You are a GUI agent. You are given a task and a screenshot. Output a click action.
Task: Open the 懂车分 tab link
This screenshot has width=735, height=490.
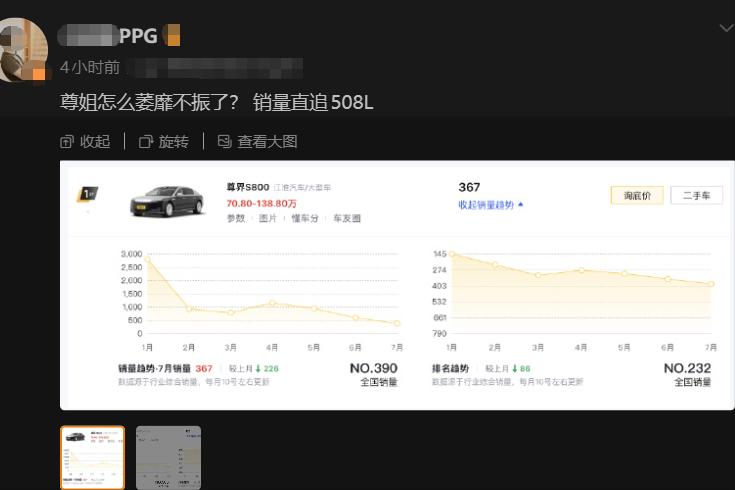[x=305, y=218]
